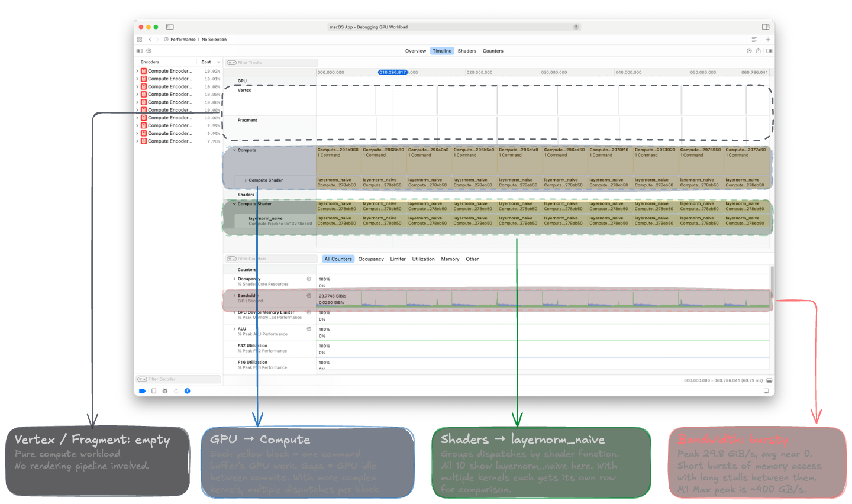Collapse the Compute track chevron

[x=234, y=150]
